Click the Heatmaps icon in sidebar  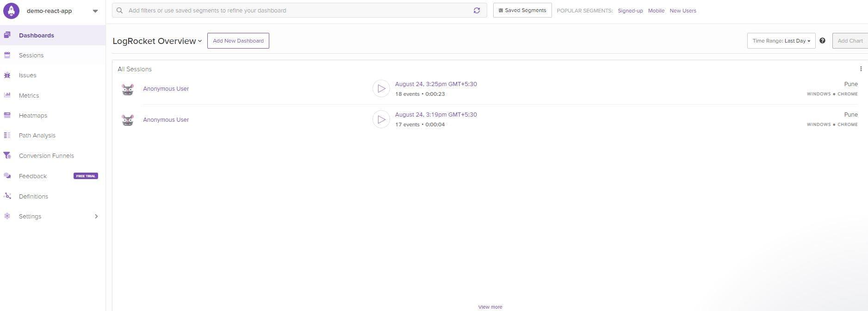tap(7, 115)
